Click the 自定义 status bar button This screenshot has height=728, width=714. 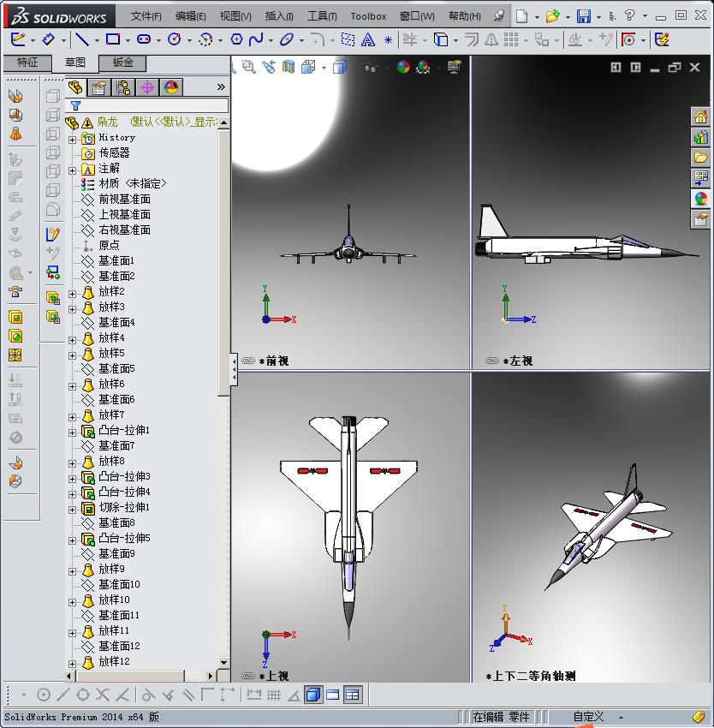(588, 716)
